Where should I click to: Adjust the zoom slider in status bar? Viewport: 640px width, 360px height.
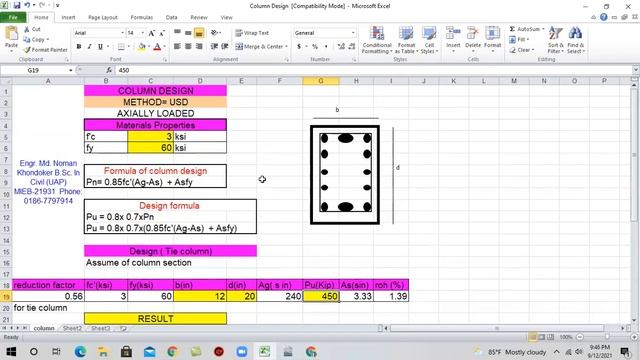click(x=607, y=337)
